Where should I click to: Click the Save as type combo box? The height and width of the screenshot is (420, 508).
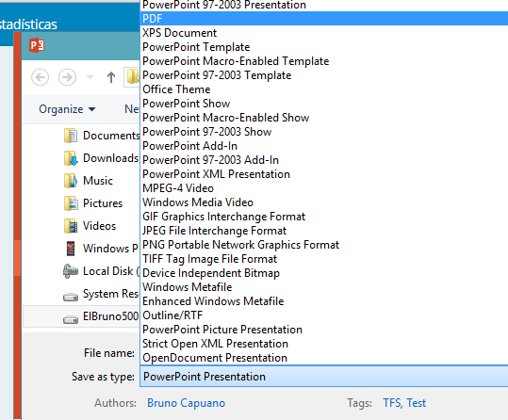pyautogui.click(x=324, y=377)
